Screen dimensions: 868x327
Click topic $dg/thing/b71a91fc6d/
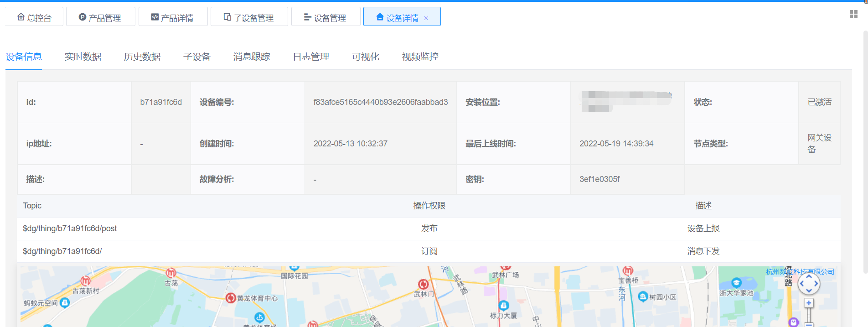click(x=62, y=251)
